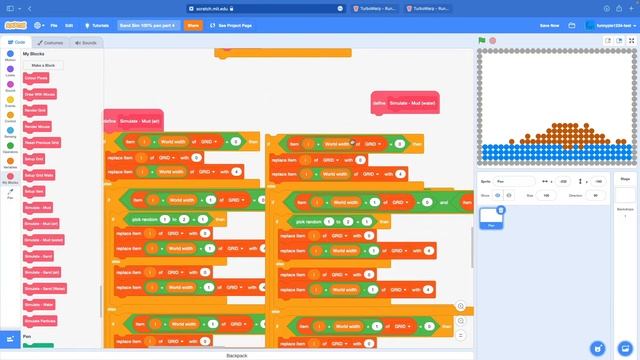Select the Motion blocks category
This screenshot has height=360, width=640.
point(10,56)
